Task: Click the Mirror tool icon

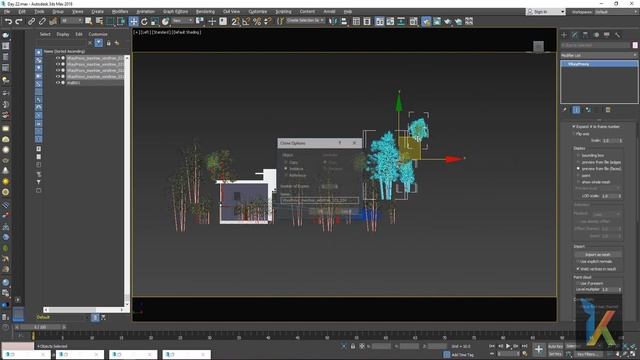Action: [x=333, y=21]
